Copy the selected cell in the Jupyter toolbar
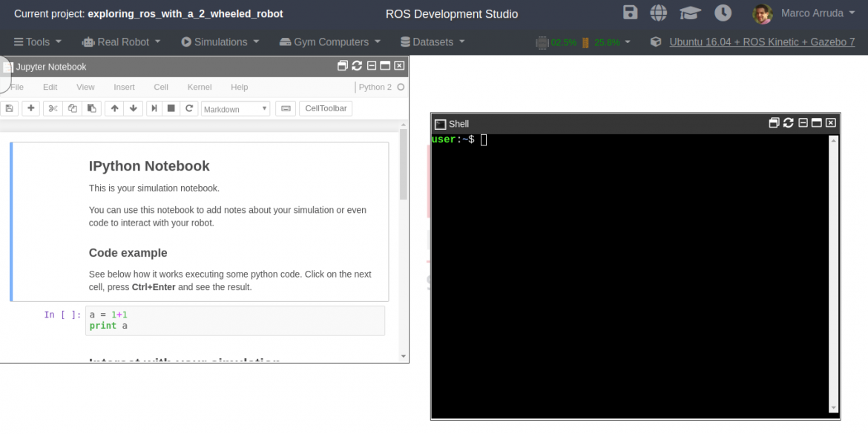 coord(73,108)
